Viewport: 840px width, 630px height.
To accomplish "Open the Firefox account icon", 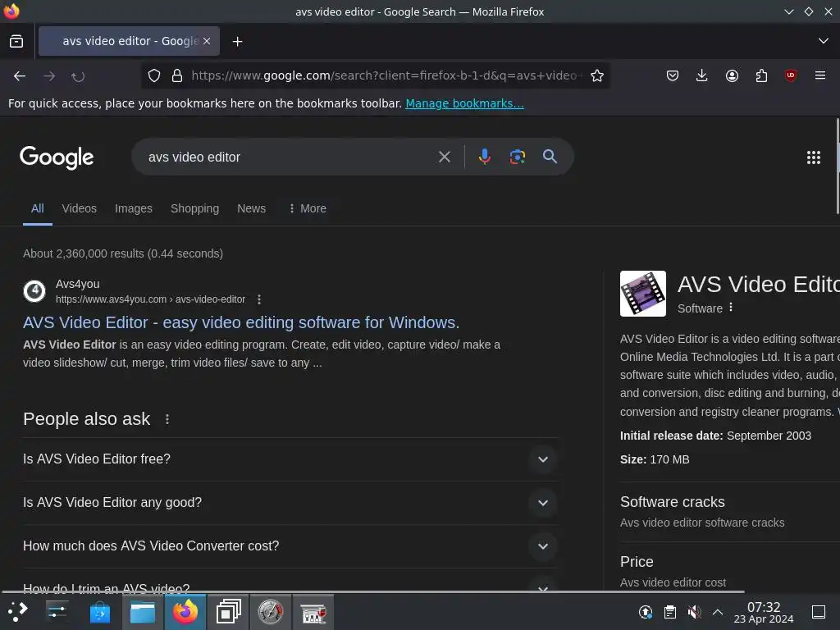I will 732,75.
